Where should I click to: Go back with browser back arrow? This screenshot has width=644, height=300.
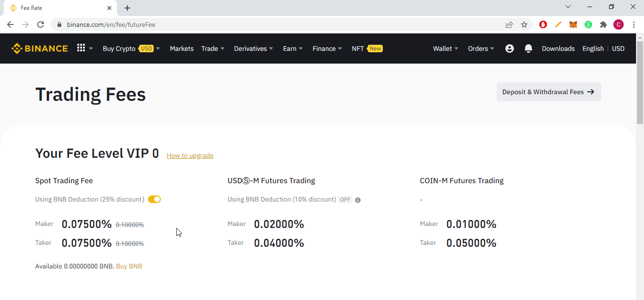click(x=10, y=24)
